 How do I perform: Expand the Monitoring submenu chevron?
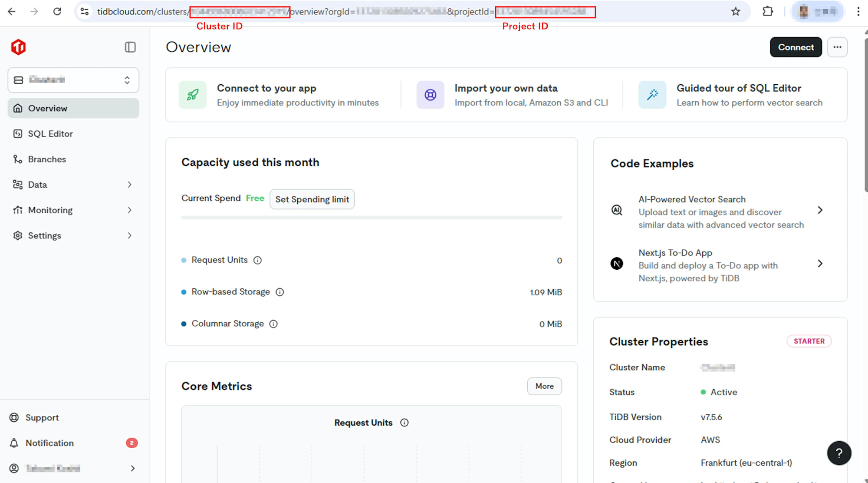(129, 210)
